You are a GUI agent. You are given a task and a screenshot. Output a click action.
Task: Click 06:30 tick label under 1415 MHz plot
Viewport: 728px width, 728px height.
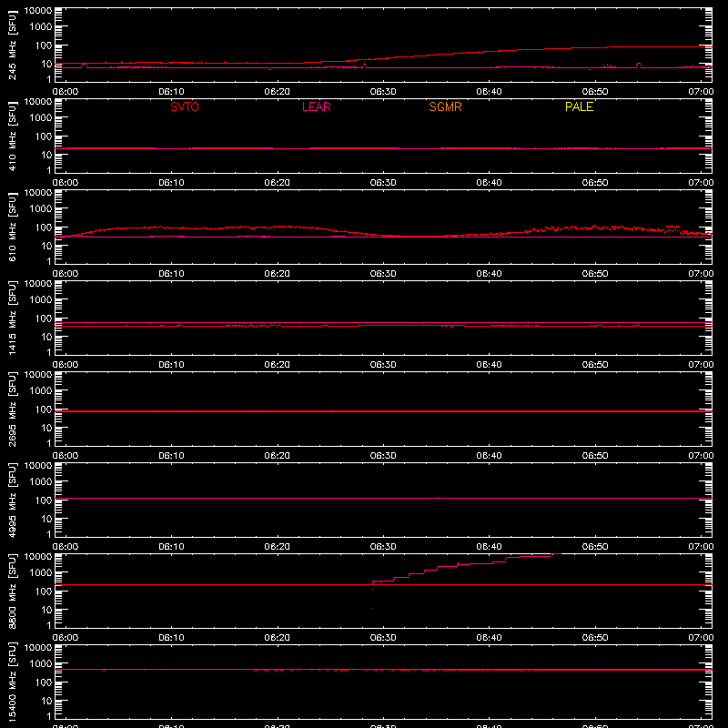pyautogui.click(x=383, y=365)
